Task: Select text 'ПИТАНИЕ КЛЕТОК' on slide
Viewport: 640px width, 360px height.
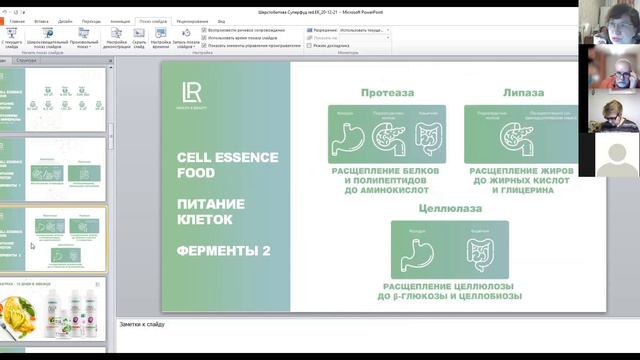Action: pyautogui.click(x=211, y=211)
